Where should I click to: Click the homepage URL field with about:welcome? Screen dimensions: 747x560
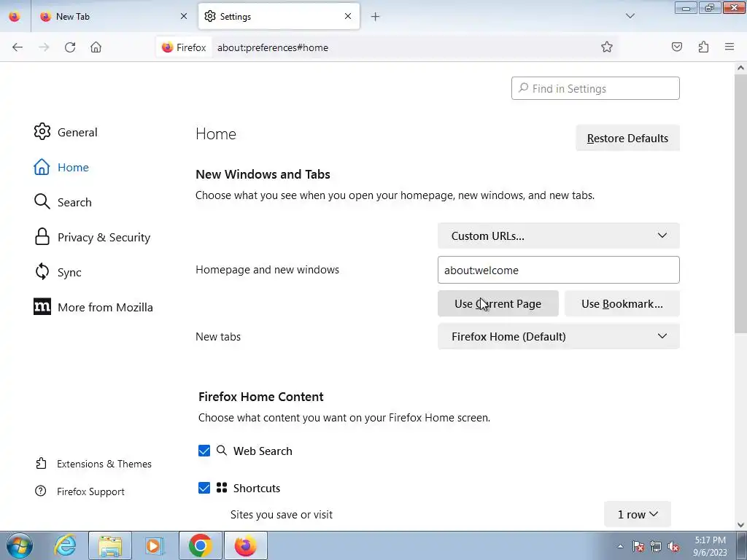point(558,270)
